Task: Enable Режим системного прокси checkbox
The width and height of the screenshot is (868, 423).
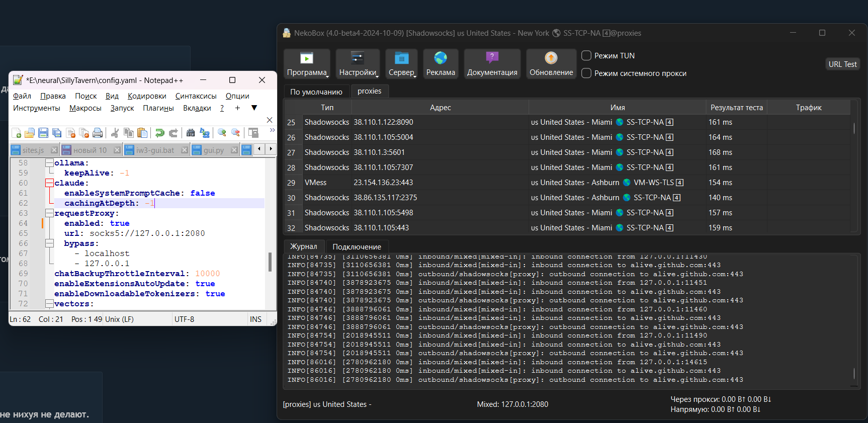Action: click(586, 73)
